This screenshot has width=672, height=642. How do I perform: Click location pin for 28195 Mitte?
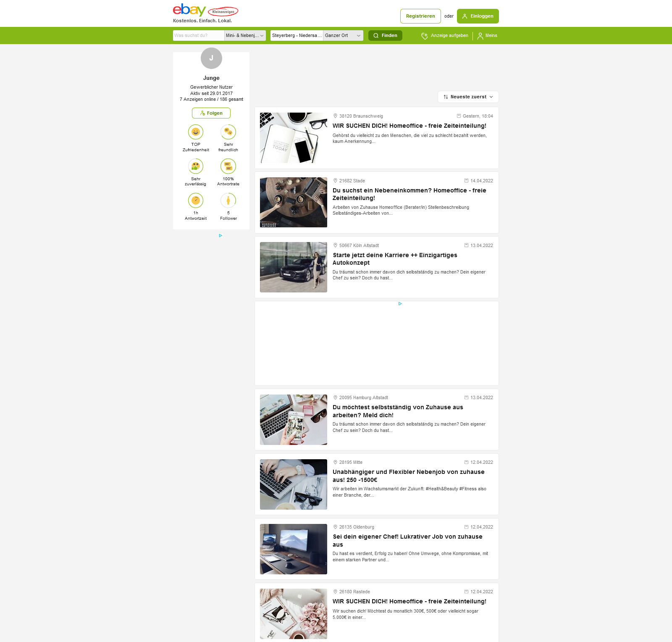pyautogui.click(x=335, y=462)
